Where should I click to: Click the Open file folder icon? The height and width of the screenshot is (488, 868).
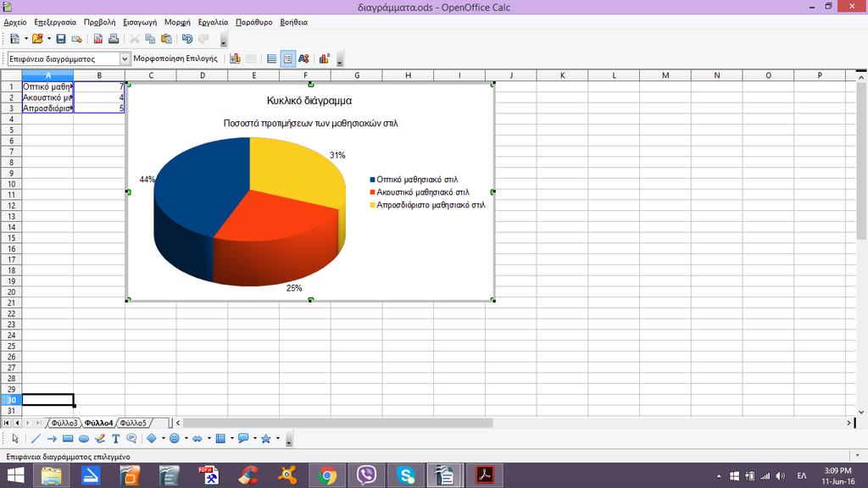(37, 39)
